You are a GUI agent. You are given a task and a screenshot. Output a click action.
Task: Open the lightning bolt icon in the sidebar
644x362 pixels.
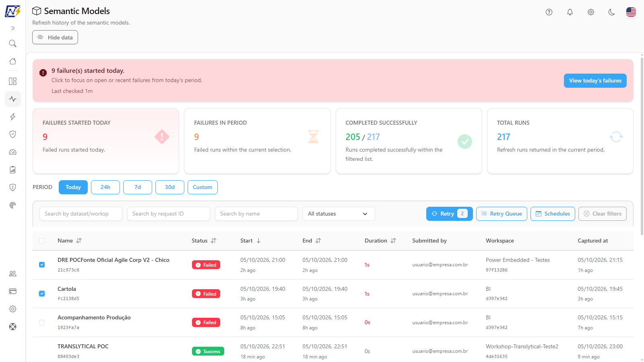[x=13, y=117]
